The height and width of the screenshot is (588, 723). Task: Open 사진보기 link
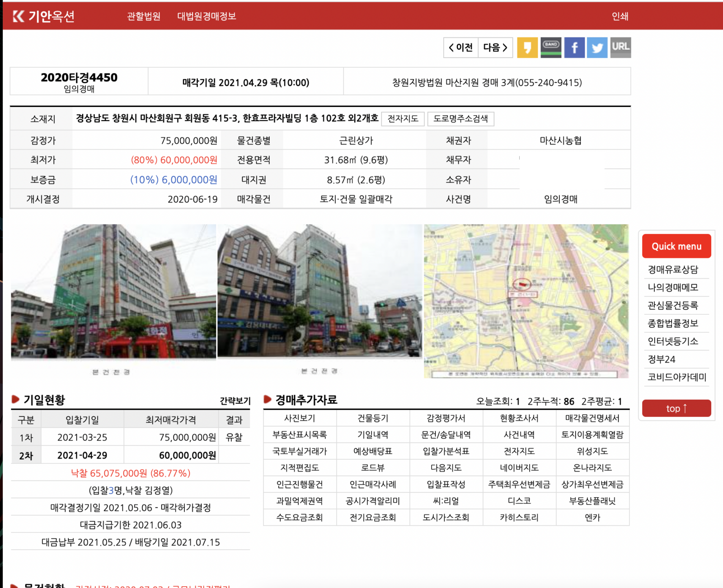(x=300, y=418)
